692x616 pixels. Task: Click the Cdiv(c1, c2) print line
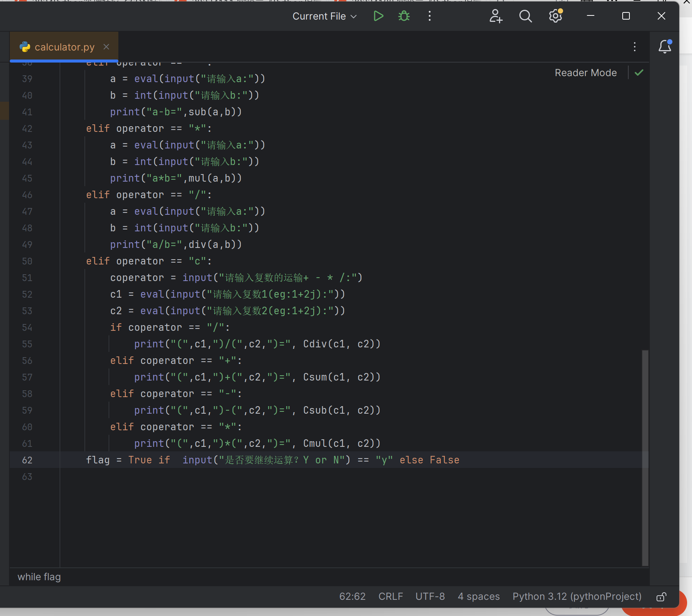(257, 344)
